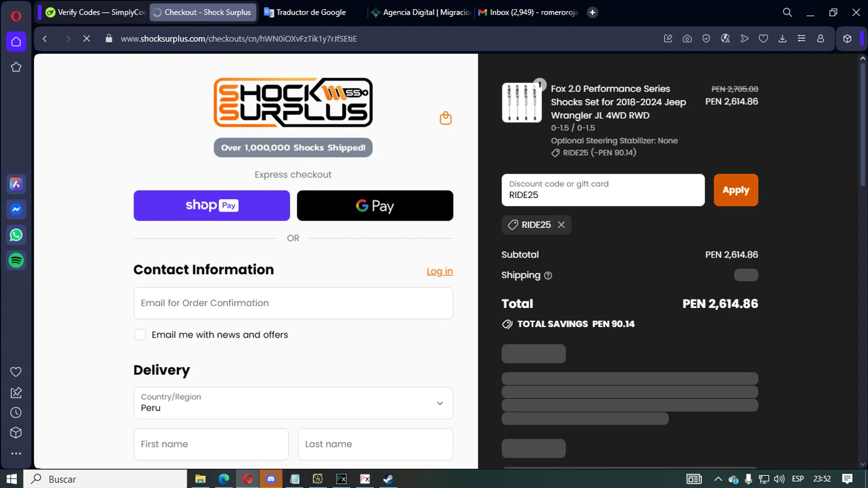Click the discount code input field
Viewport: 868px width, 488px height.
603,190
